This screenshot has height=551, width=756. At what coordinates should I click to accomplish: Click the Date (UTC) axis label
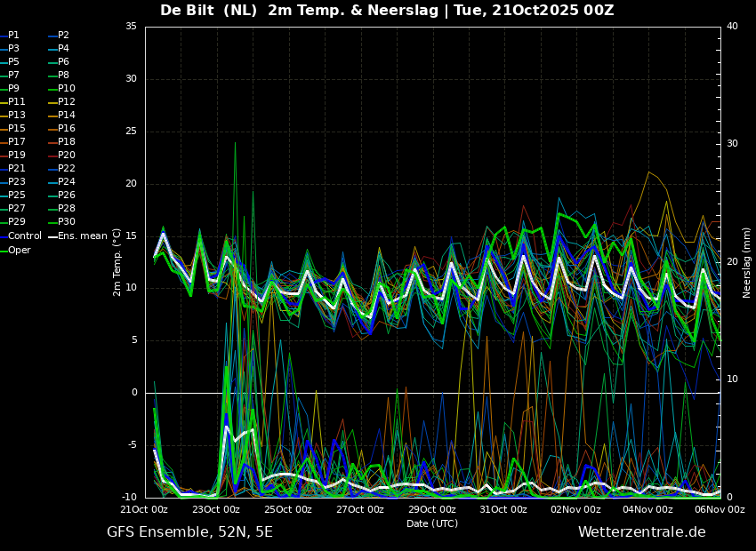(x=432, y=523)
